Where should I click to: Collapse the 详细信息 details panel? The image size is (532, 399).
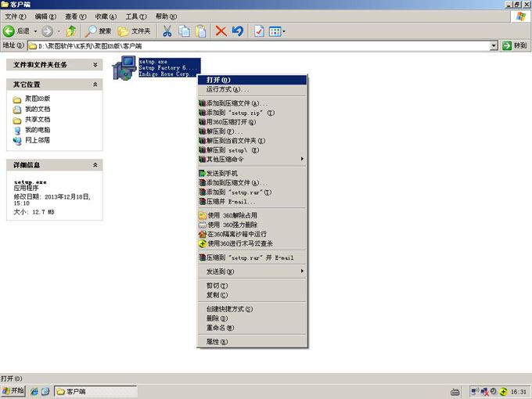click(x=95, y=166)
